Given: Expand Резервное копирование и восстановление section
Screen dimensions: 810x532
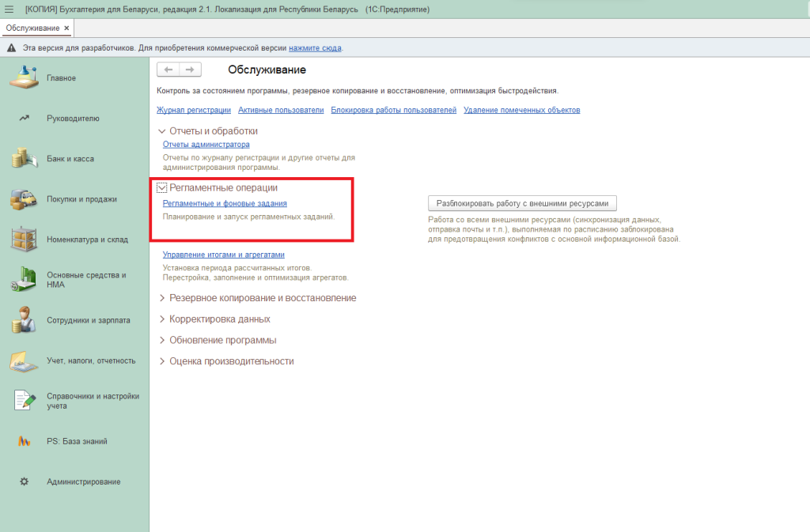Looking at the screenshot, I should (x=162, y=298).
